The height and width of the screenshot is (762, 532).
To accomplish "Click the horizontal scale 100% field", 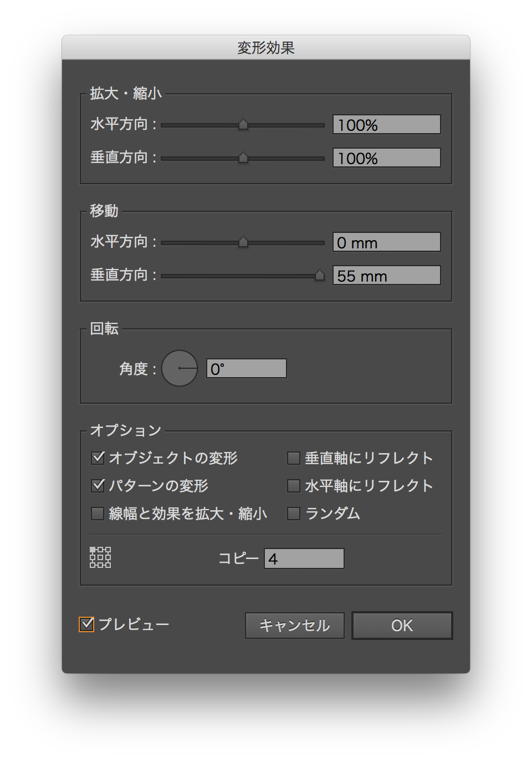I will [x=386, y=125].
